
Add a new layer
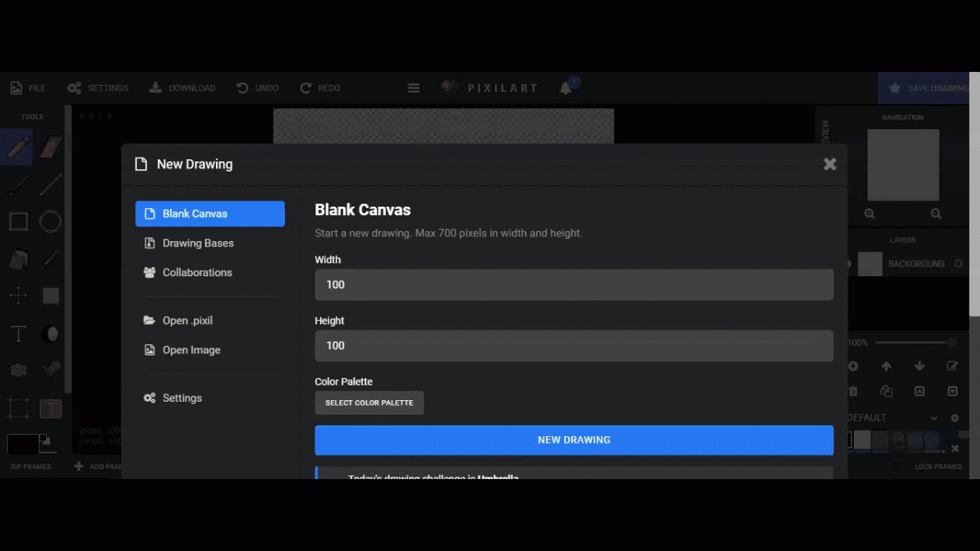(853, 367)
